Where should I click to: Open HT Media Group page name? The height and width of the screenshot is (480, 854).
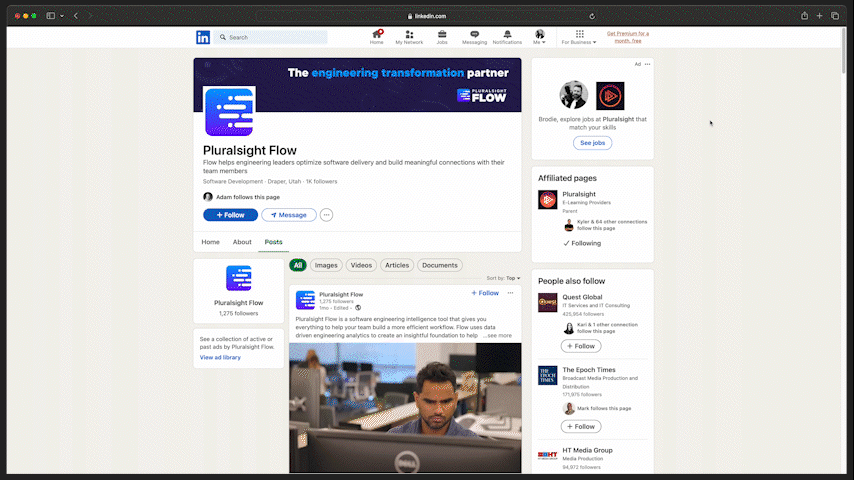pyautogui.click(x=587, y=451)
